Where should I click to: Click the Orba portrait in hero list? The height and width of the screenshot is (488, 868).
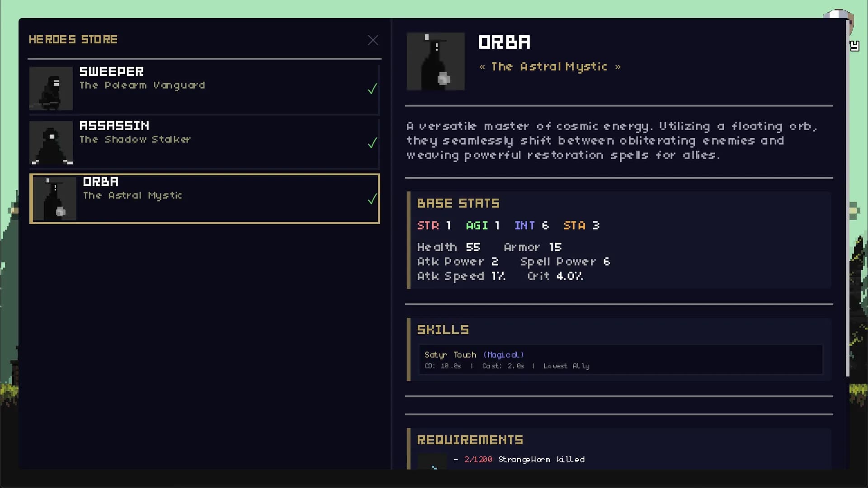(55, 199)
